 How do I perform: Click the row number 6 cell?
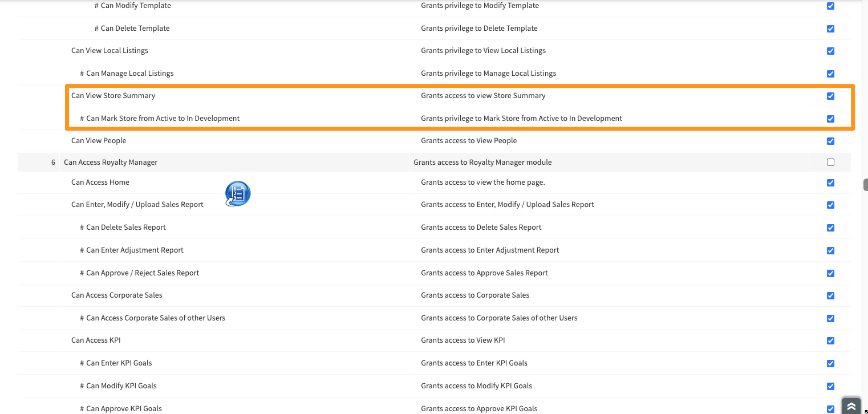39,163
